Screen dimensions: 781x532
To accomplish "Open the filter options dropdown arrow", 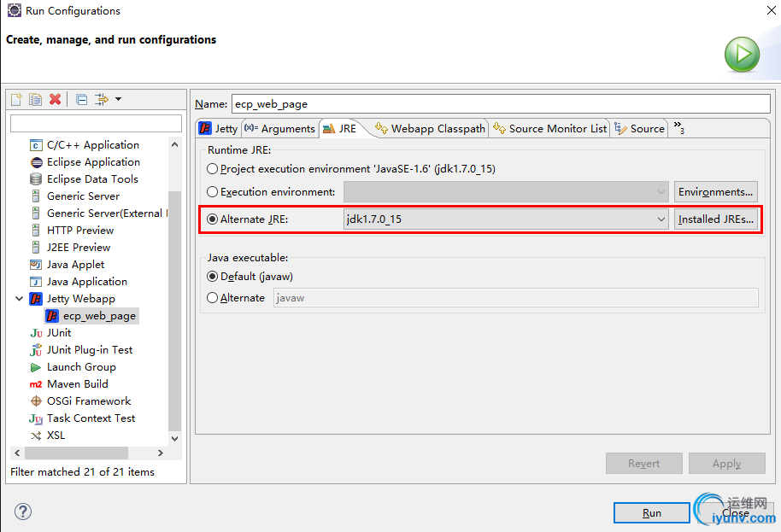I will click(x=119, y=99).
